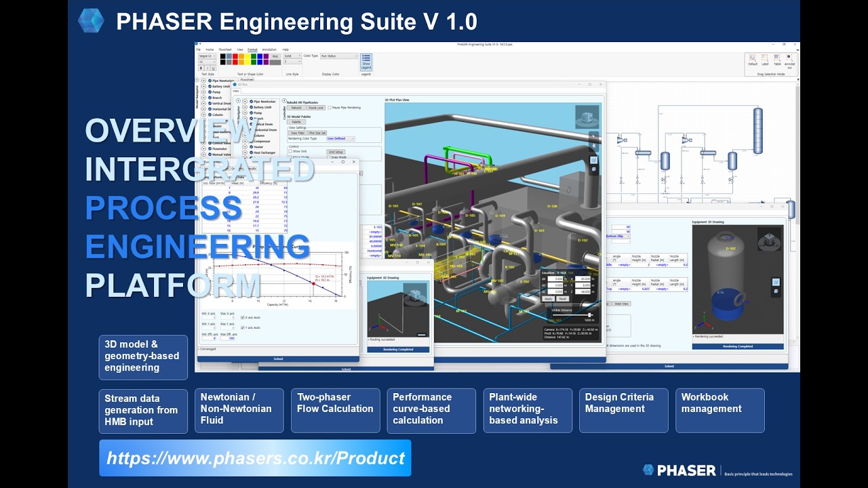
Task: Open the Solid line style dropdown
Action: point(292,56)
